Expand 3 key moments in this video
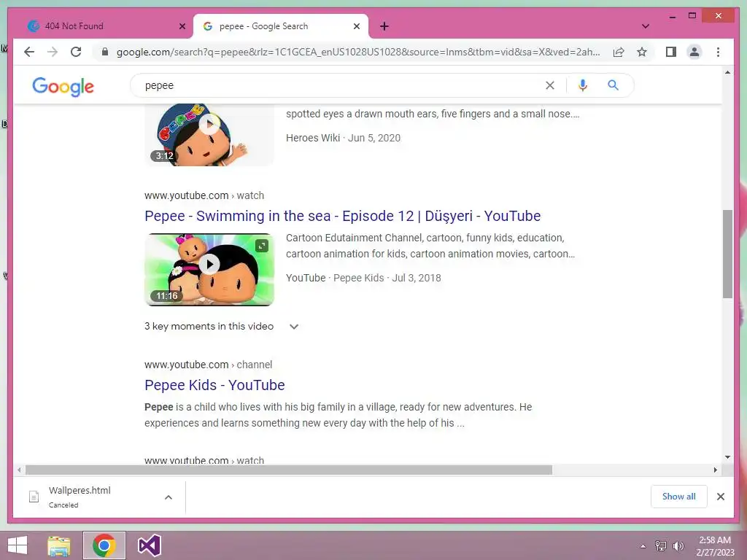Viewport: 747px width, 560px height. [222, 326]
